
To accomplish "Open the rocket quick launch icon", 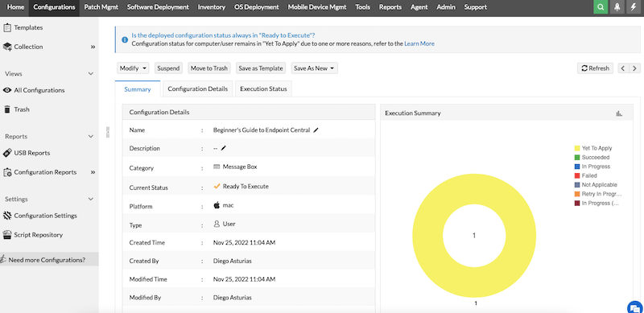I will [617, 7].
